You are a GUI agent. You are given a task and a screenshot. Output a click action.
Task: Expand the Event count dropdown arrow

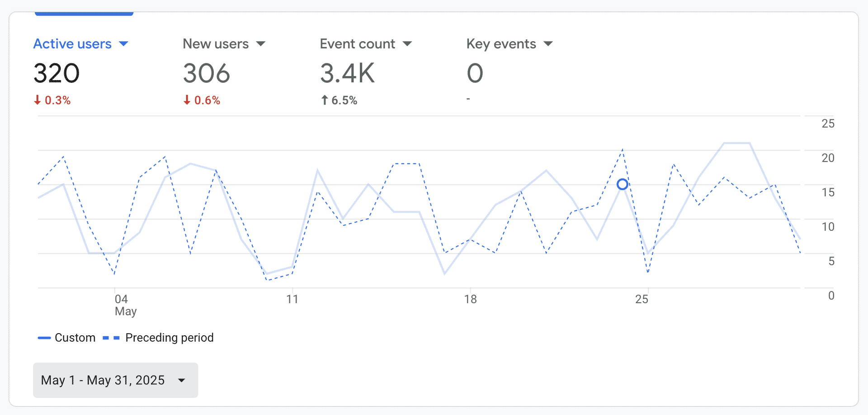coord(407,44)
